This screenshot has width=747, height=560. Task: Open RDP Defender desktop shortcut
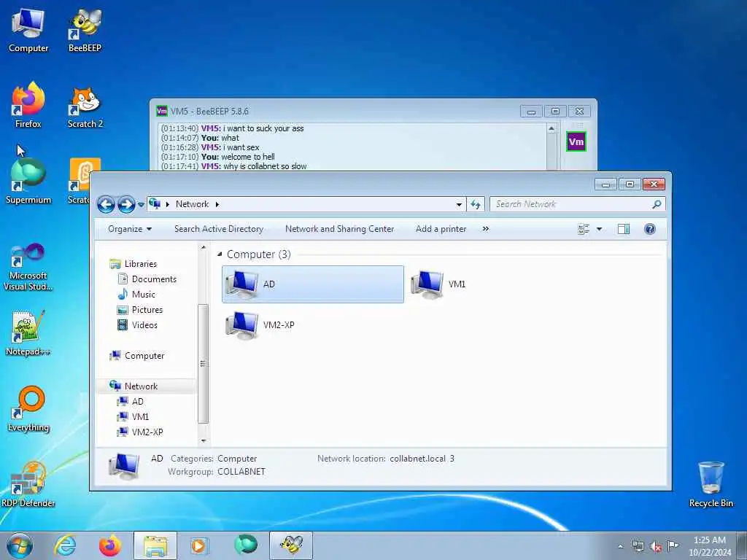coord(28,485)
